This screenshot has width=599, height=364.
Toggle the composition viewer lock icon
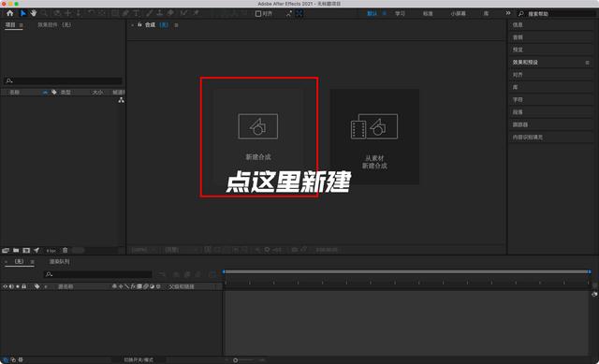click(139, 25)
